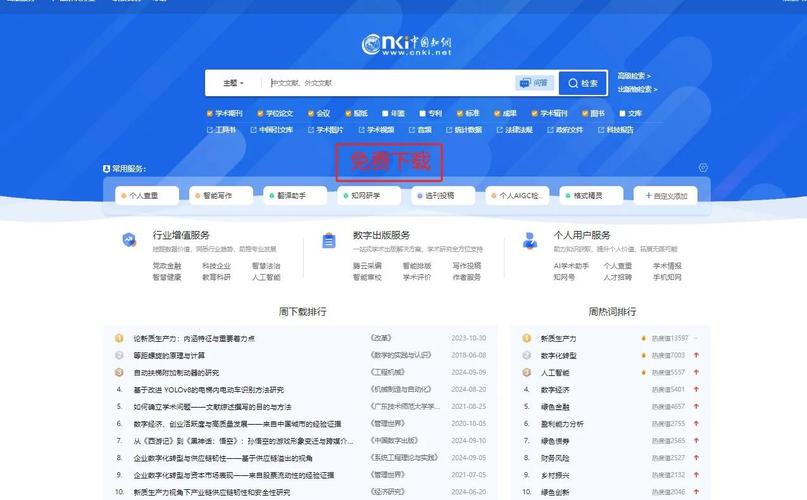This screenshot has width=807, height=500.
Task: Focus the 中文文献、外文文献 search input
Action: [x=391, y=83]
